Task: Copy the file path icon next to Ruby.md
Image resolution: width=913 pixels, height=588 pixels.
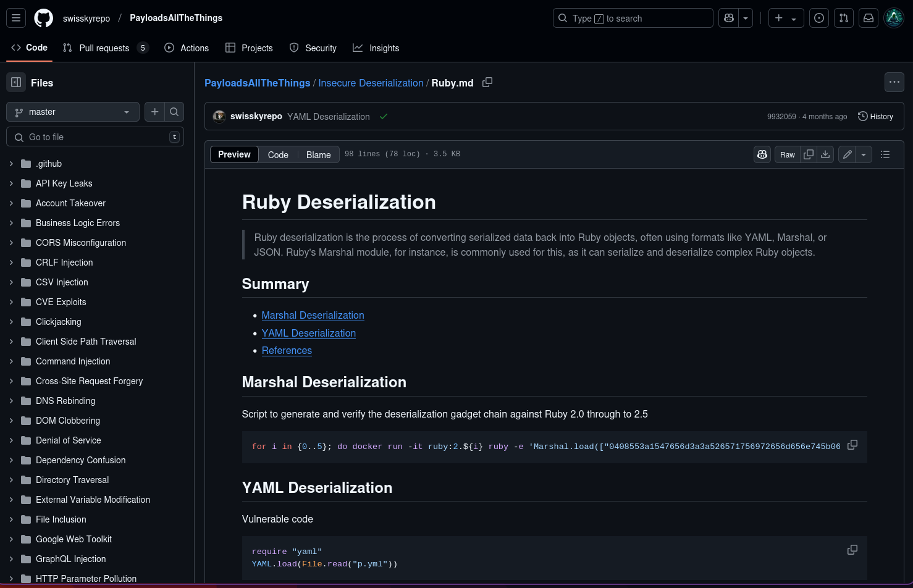Action: pos(487,82)
